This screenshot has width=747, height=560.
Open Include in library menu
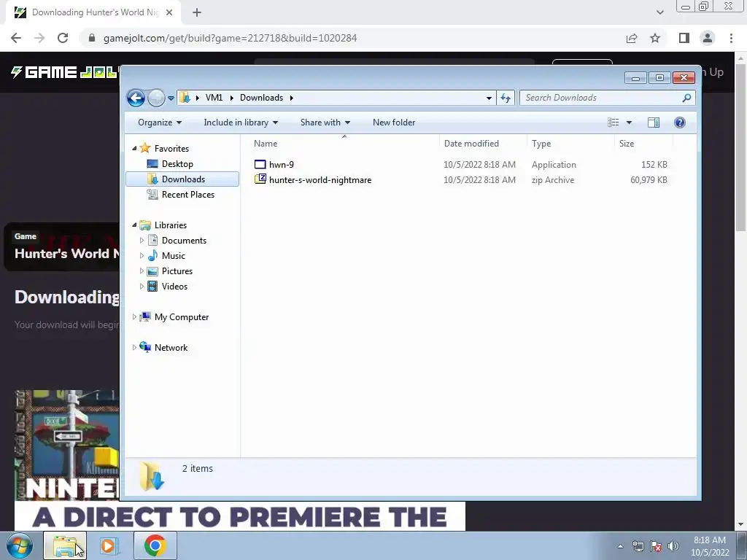coord(241,122)
